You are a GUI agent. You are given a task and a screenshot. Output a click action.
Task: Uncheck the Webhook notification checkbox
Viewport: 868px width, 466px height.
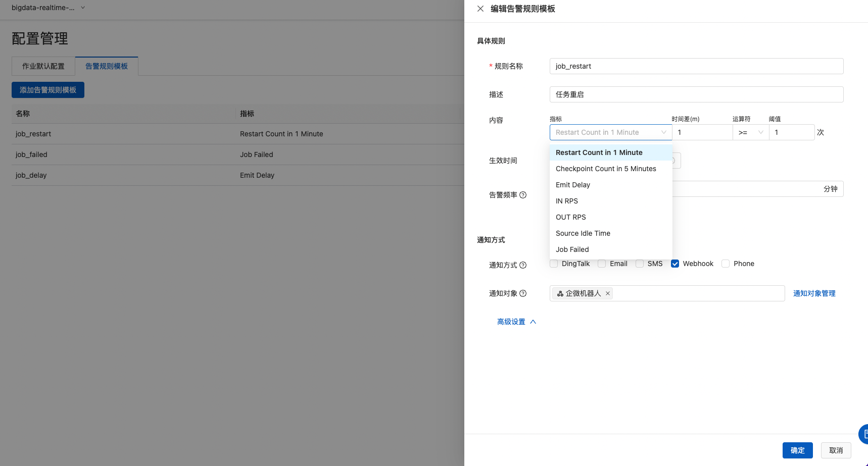pos(675,264)
